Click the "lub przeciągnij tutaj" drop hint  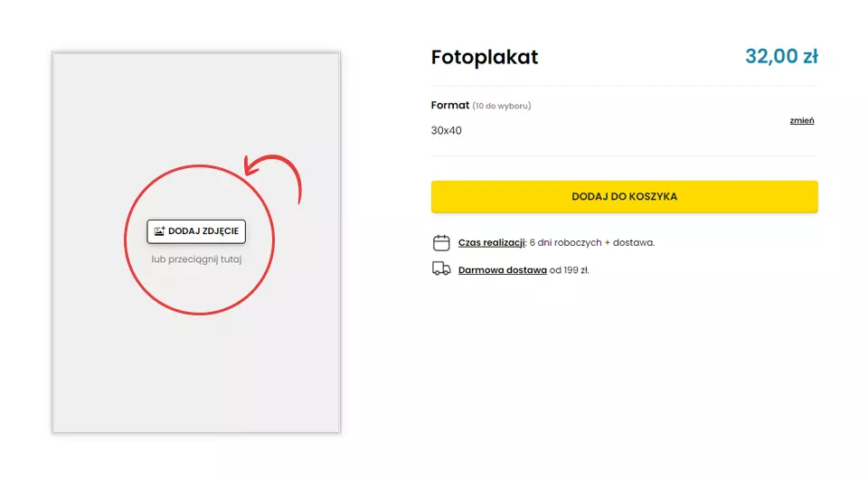(196, 258)
